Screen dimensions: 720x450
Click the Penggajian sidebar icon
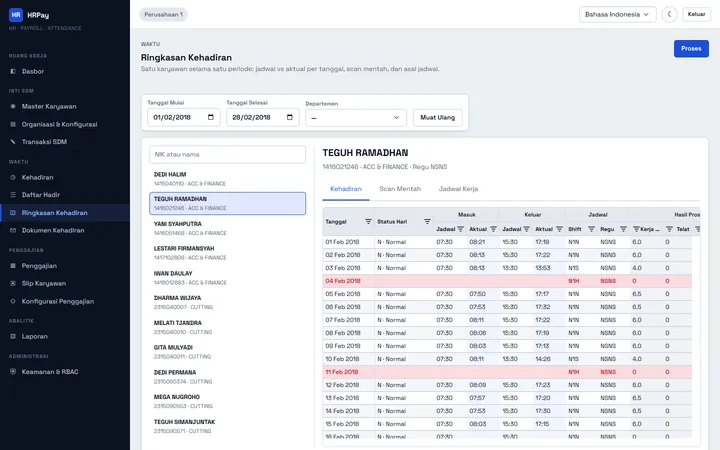[13, 266]
